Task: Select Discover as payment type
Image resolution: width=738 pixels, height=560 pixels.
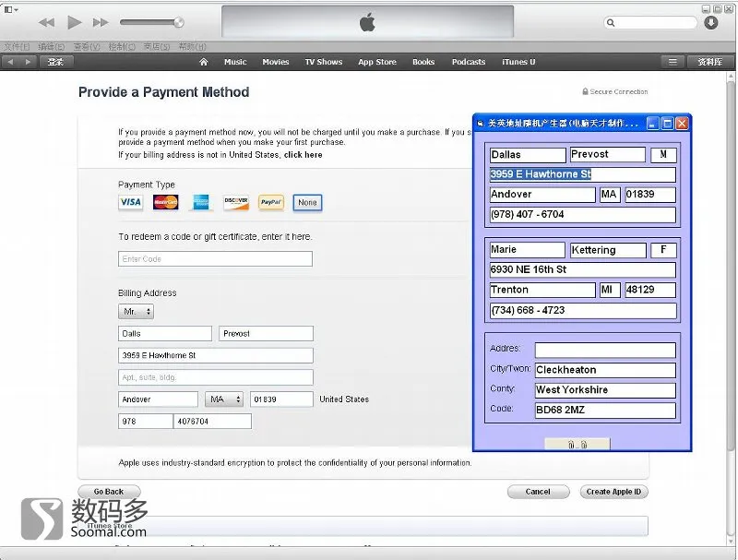Action: (236, 202)
